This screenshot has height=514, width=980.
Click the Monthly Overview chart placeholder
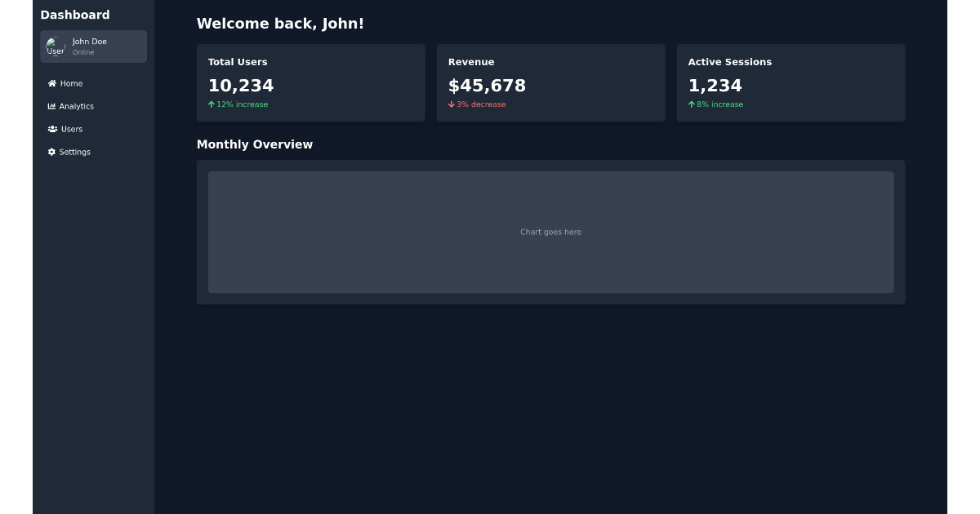pyautogui.click(x=550, y=232)
